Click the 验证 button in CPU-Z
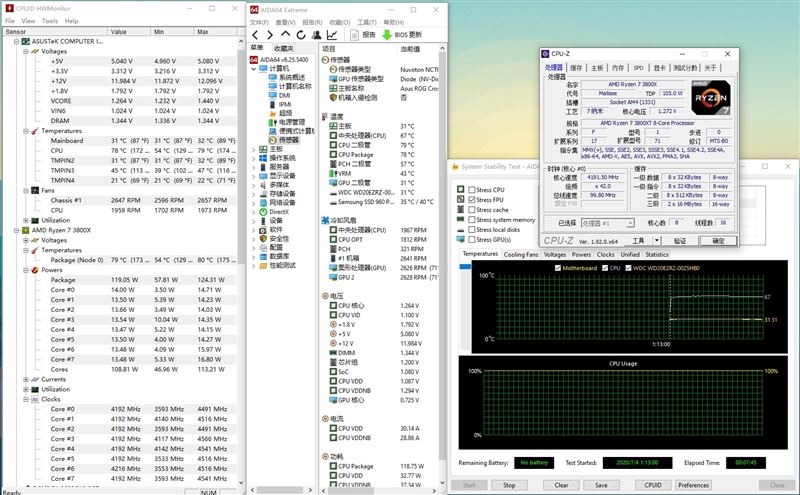This screenshot has width=800, height=495. (x=680, y=240)
